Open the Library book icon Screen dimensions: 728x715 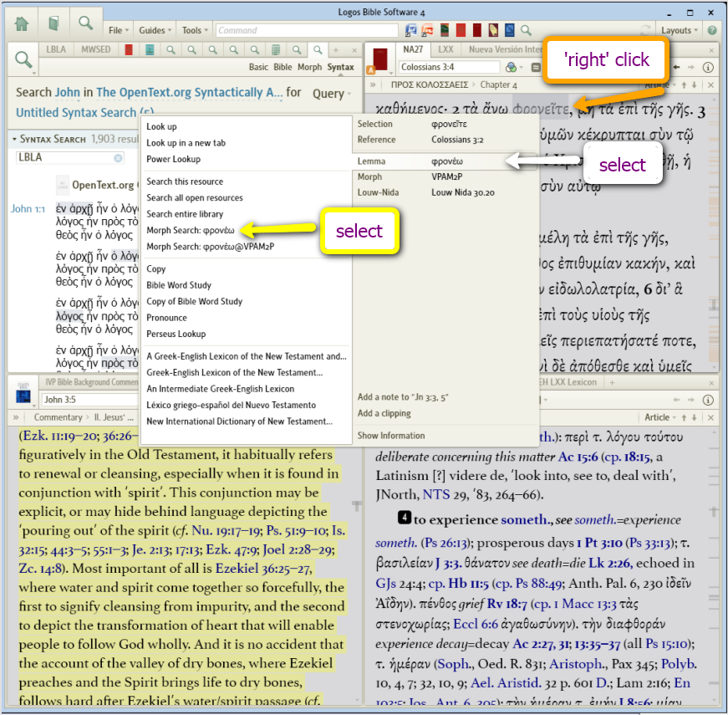click(53, 23)
